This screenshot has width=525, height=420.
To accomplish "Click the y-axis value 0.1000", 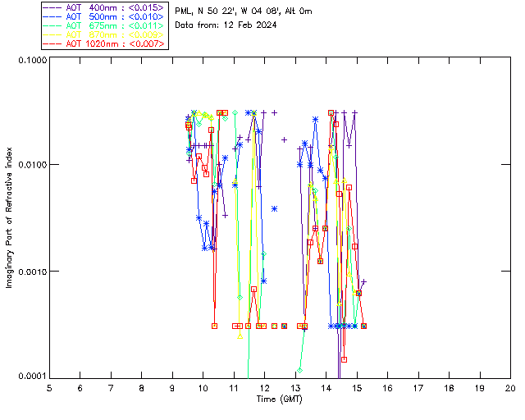I will click(32, 60).
